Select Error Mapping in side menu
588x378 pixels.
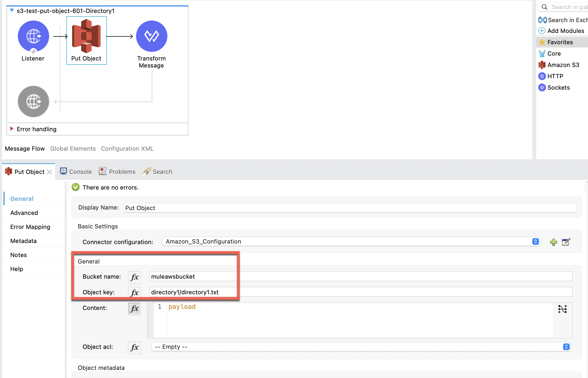point(30,227)
